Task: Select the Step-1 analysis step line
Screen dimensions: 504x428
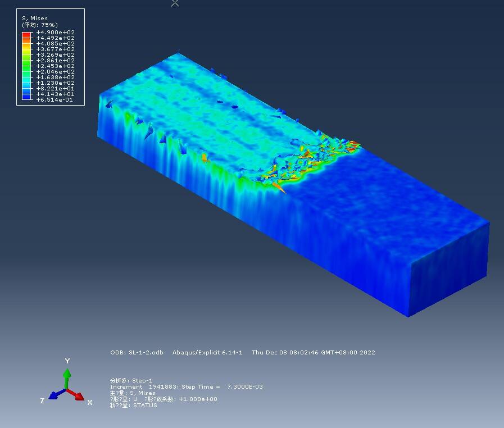Action: 131,380
